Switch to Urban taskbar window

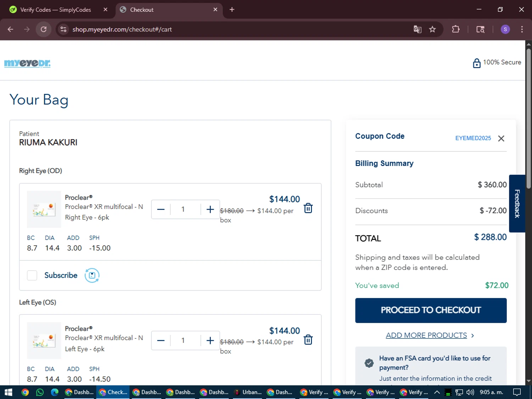pyautogui.click(x=248, y=392)
